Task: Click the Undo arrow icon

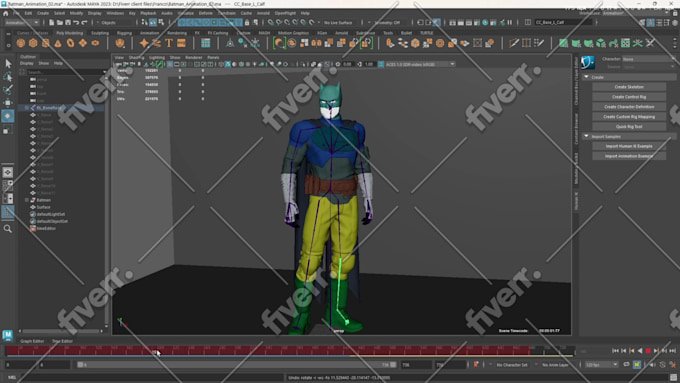Action: click(76, 22)
